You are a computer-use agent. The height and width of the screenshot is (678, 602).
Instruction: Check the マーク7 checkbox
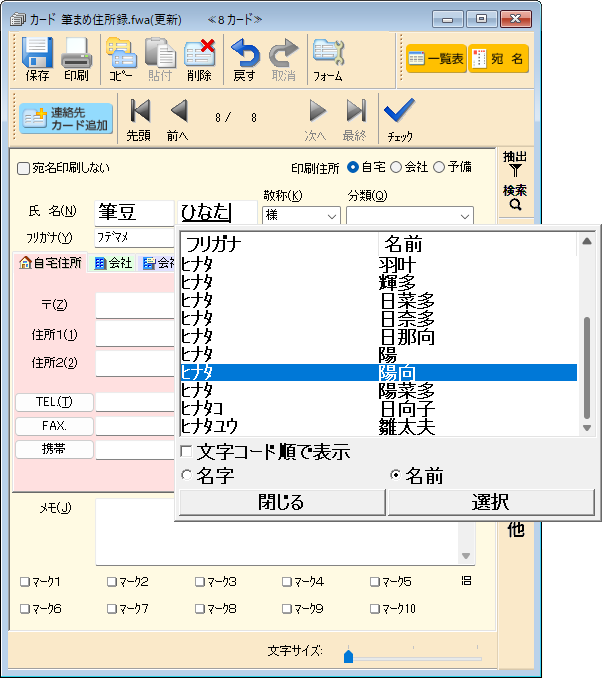point(112,609)
